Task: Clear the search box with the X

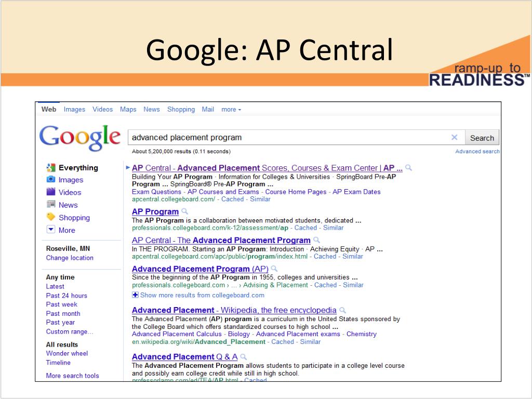Action: 454,137
